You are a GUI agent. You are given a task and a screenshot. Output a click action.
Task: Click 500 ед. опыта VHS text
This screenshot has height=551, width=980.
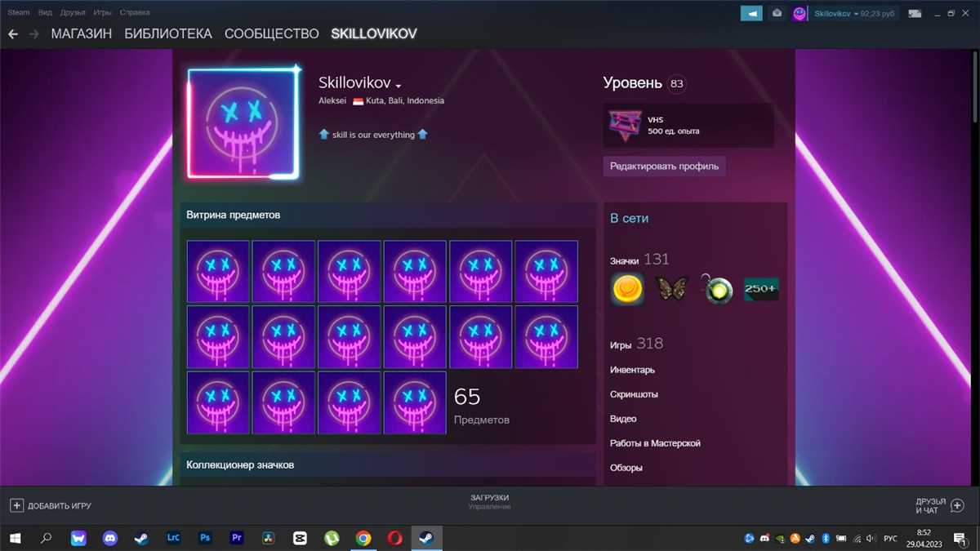674,131
